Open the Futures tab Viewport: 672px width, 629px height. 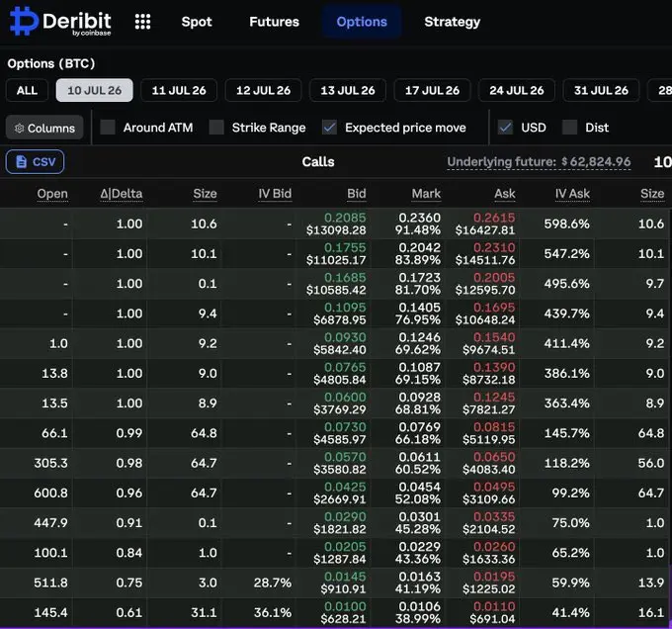(275, 22)
